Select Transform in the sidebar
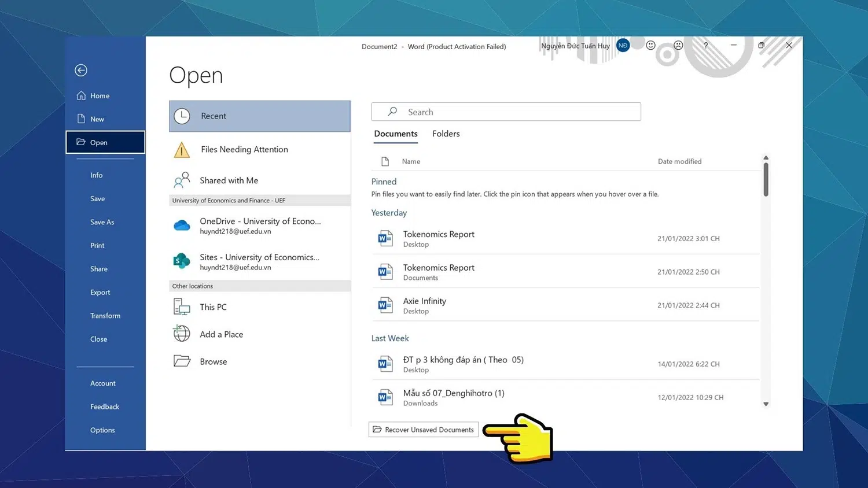Screen dimensions: 868x488 pyautogui.click(x=105, y=316)
